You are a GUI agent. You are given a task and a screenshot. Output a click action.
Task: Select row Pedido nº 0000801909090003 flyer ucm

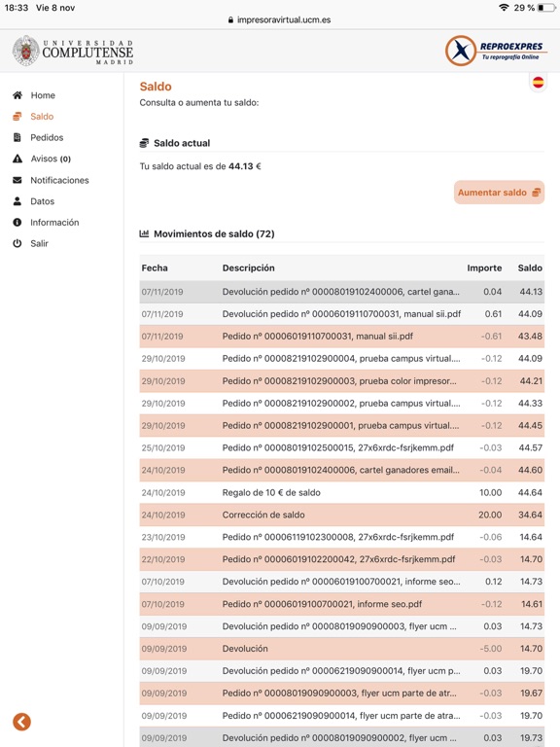[x=342, y=694]
